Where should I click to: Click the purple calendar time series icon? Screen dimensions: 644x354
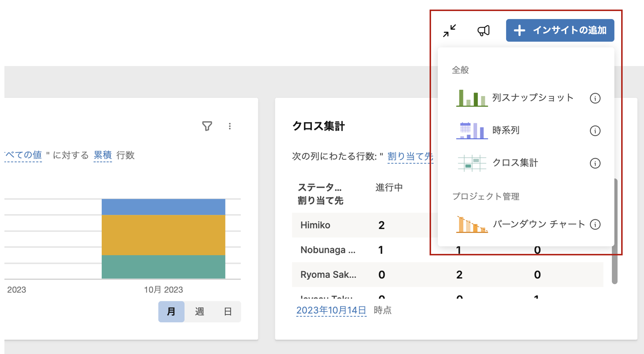click(472, 130)
